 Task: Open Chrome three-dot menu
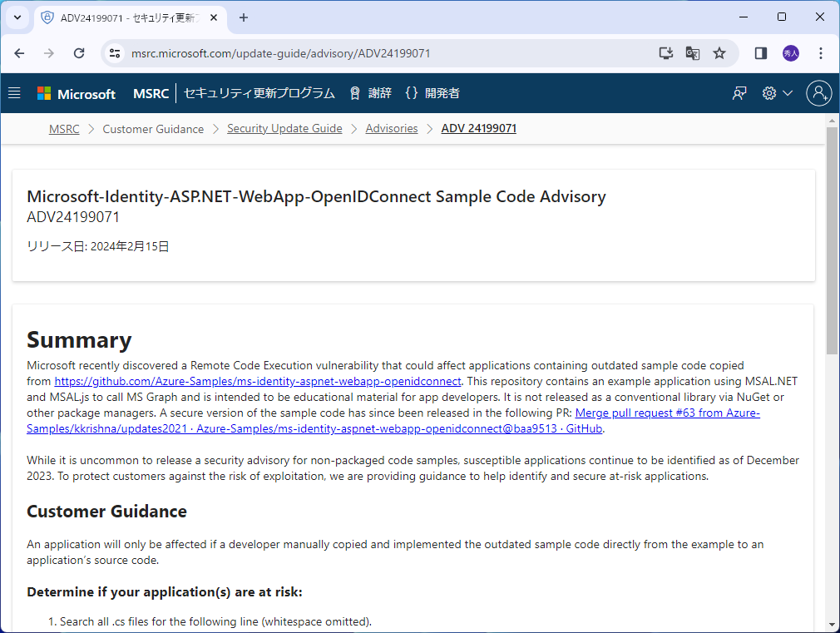[x=821, y=53]
